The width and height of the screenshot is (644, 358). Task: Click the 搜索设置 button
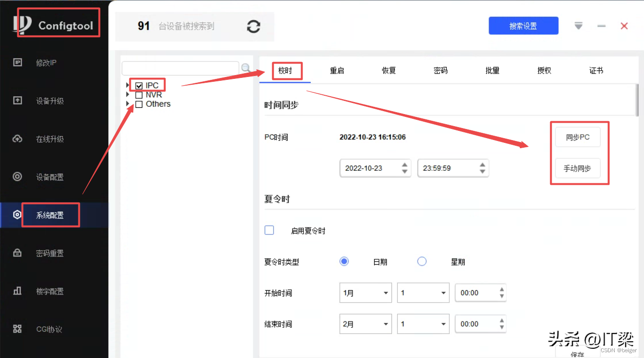pos(523,26)
